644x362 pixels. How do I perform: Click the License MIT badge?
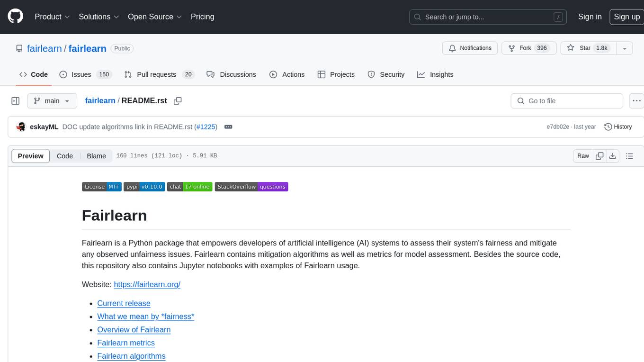pyautogui.click(x=102, y=187)
